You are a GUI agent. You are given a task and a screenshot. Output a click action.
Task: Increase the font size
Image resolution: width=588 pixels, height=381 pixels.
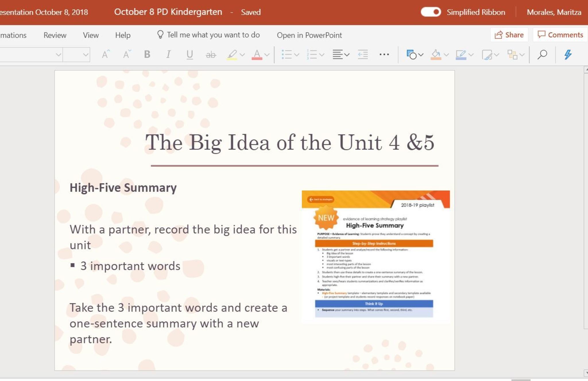(106, 54)
